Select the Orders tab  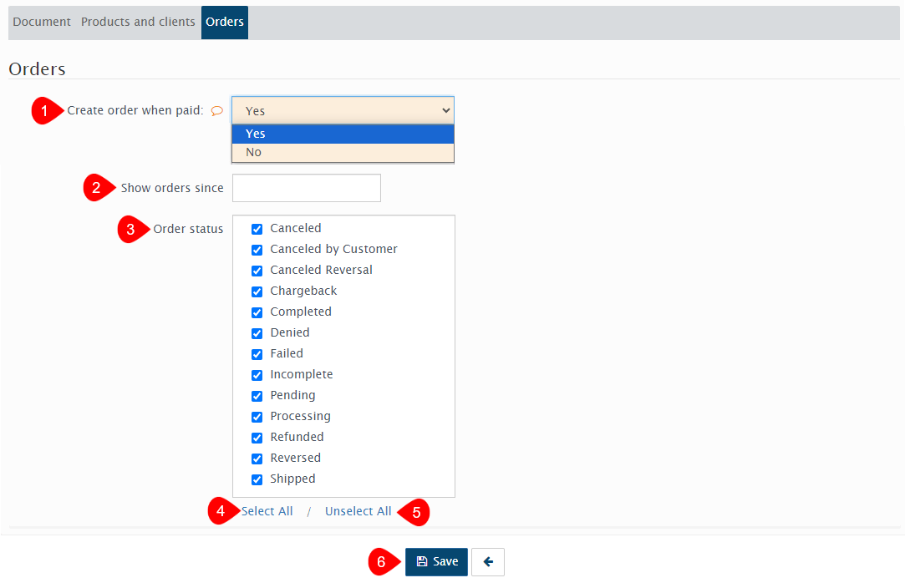[x=225, y=22]
